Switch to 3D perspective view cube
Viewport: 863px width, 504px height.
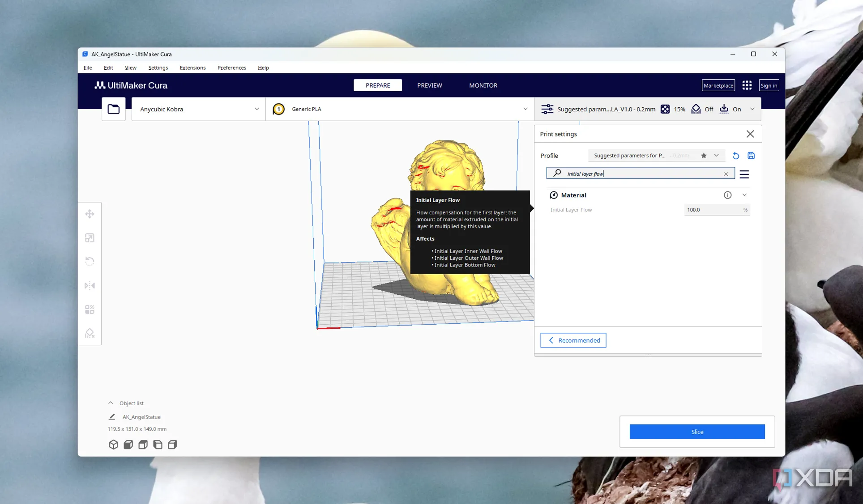[113, 445]
